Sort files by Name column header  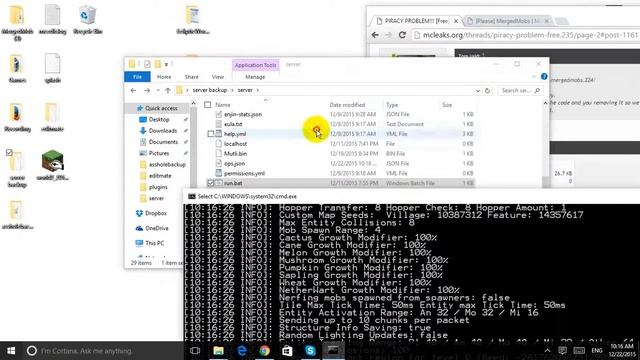point(223,105)
